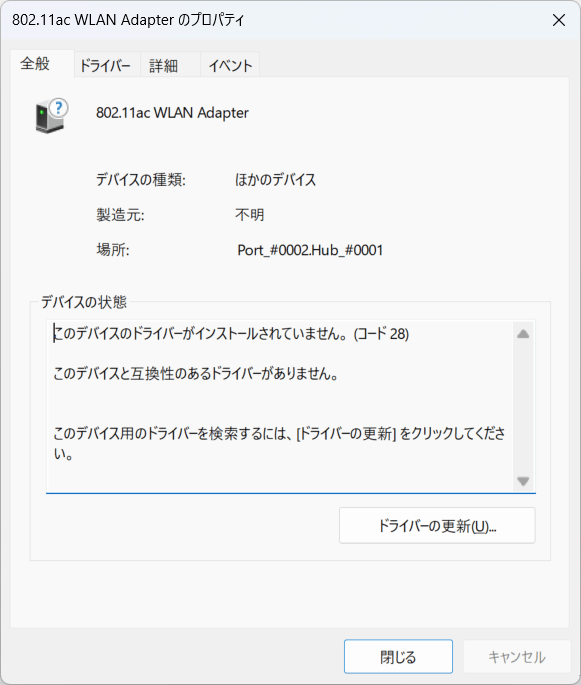Switch to the 全般 tab
Image resolution: width=581 pixels, height=685 pixels.
click(x=42, y=64)
